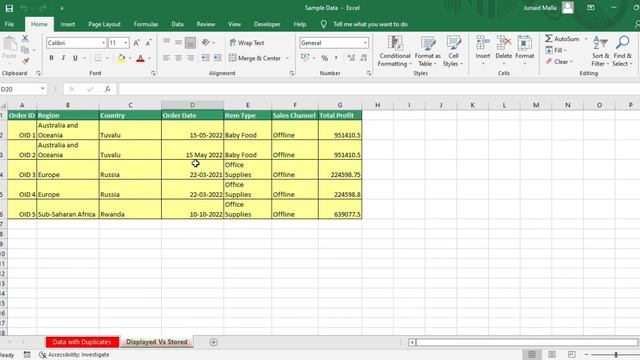
Task: Toggle Bold formatting
Action: point(51,58)
